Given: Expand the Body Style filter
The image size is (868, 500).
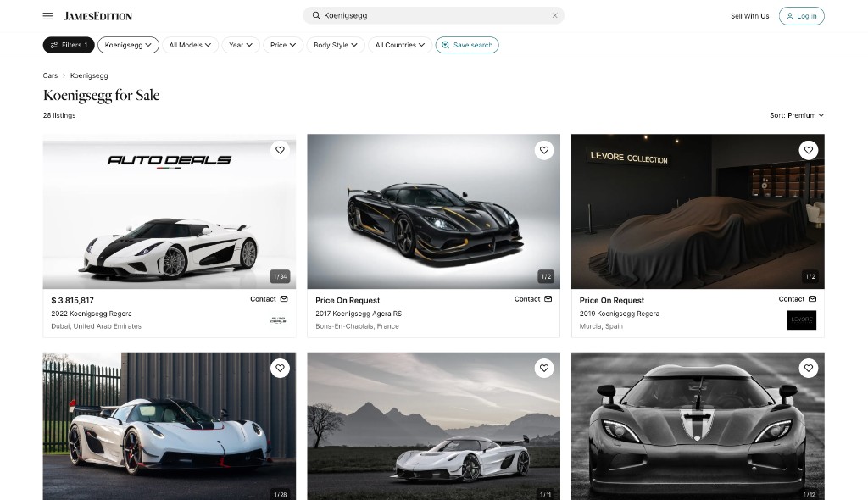Looking at the screenshot, I should tap(335, 45).
